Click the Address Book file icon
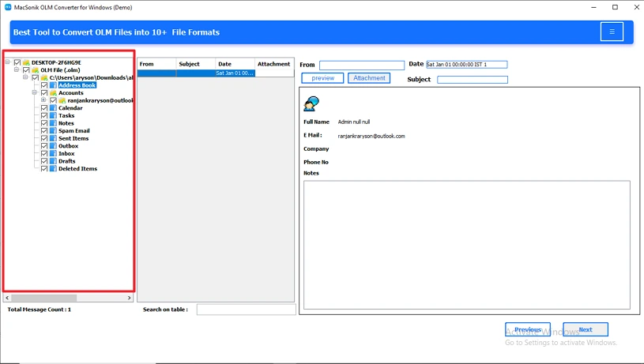This screenshot has width=644, height=364. (53, 85)
